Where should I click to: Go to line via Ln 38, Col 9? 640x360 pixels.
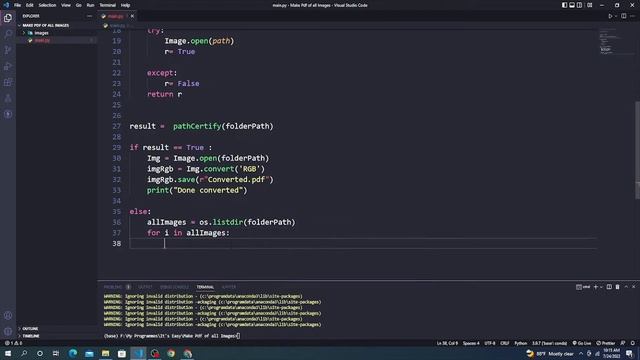447,343
